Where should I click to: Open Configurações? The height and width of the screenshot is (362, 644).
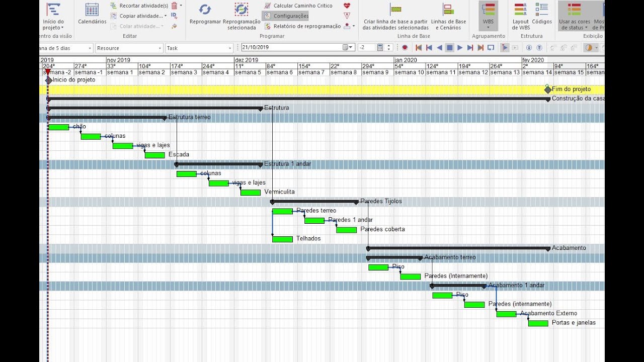(x=286, y=16)
